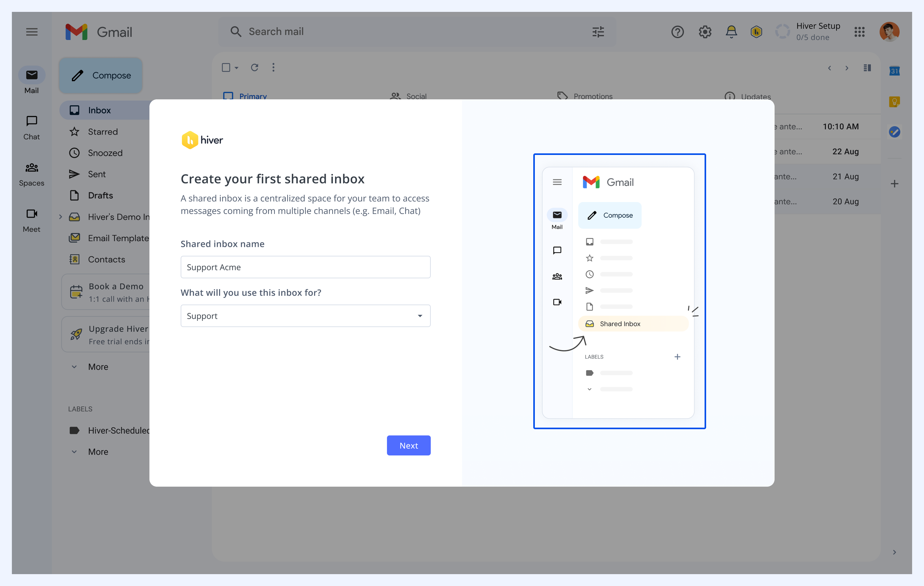Open Contacts in sidebar
The image size is (924, 586).
(97, 259)
